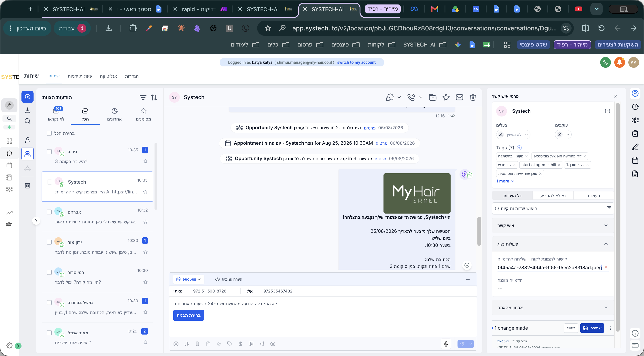Add a new tag with plus icon
This screenshot has height=356, width=644.
coord(519,148)
